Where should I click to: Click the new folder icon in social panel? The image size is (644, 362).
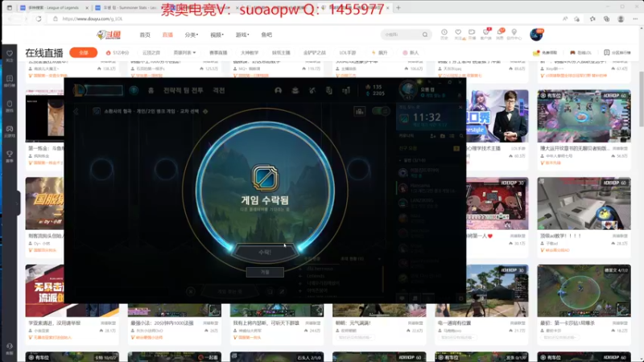pos(442,136)
